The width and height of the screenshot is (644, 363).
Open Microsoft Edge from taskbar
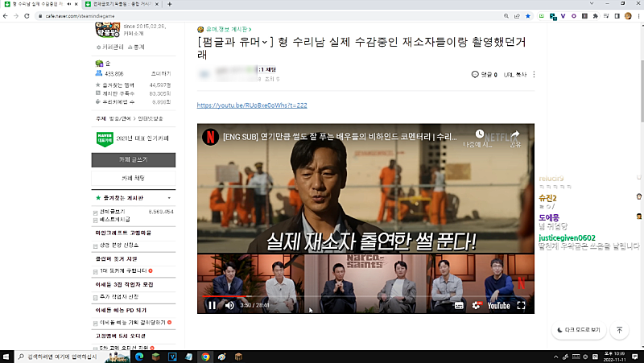(139, 357)
